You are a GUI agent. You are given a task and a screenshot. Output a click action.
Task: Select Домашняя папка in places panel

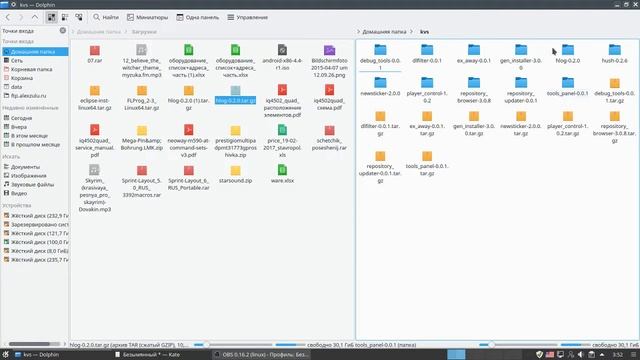coord(35,52)
